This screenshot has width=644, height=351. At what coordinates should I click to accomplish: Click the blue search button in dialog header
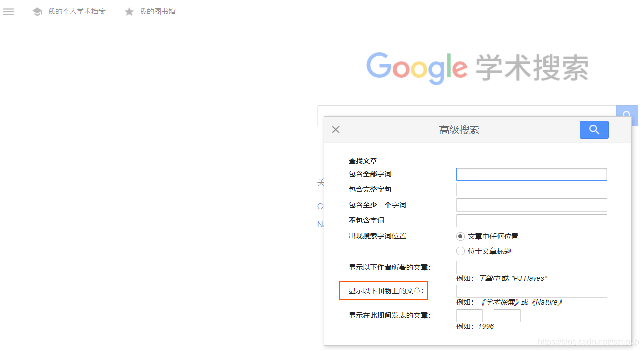point(594,130)
